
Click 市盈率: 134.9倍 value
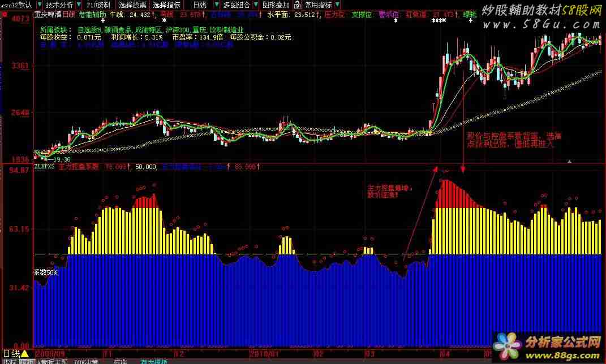pos(197,37)
